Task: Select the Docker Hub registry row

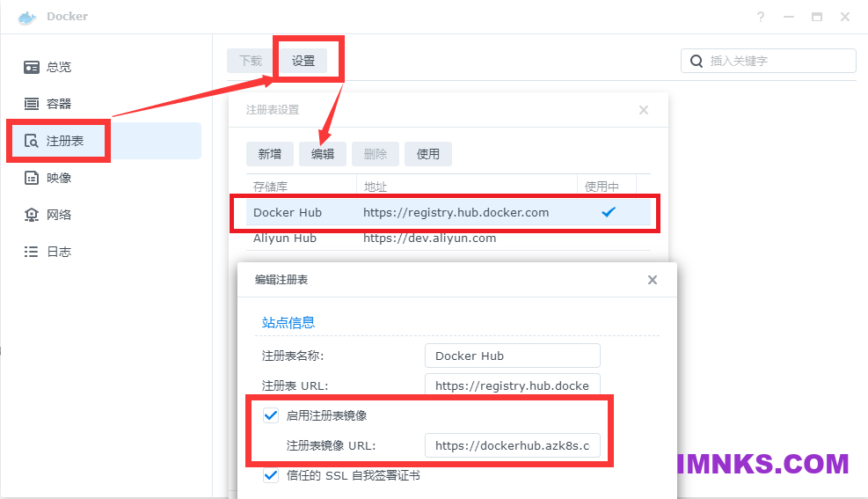Action: pyautogui.click(x=440, y=212)
